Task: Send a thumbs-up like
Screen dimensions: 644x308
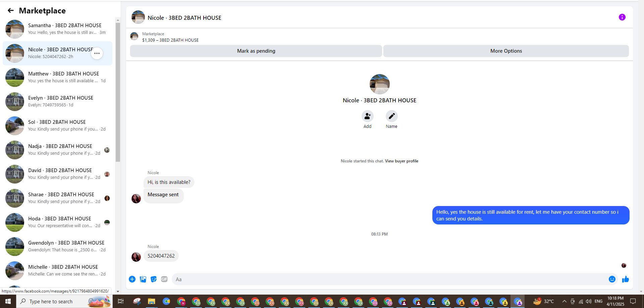Action: tap(626, 279)
